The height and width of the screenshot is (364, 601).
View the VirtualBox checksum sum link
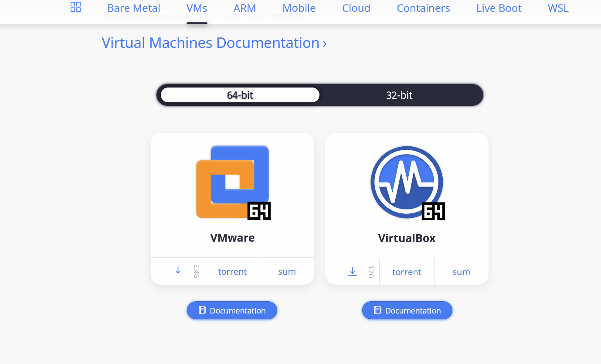[461, 272]
